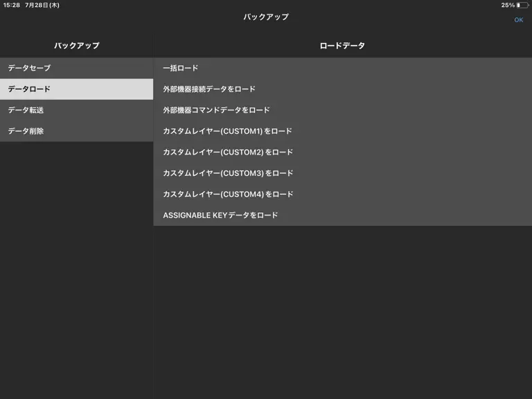Tap the top バックアップ screen title
532x399 pixels.
266,17
